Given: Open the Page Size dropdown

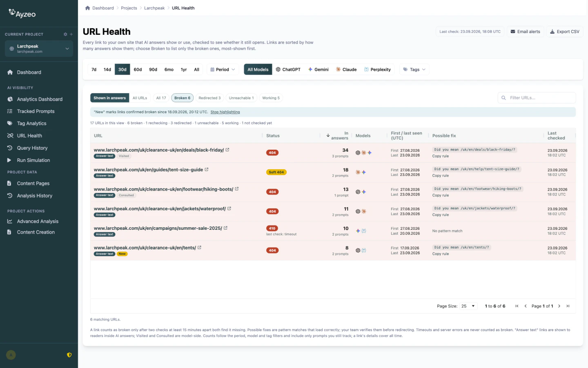Looking at the screenshot, I should click(468, 306).
